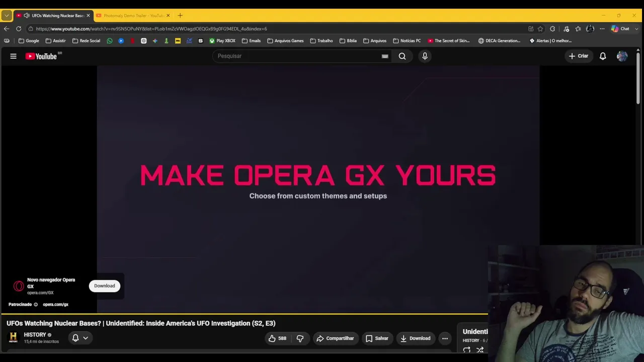644x362 pixels.
Task: Open the Bíblia bookmarks folder
Action: point(348,41)
